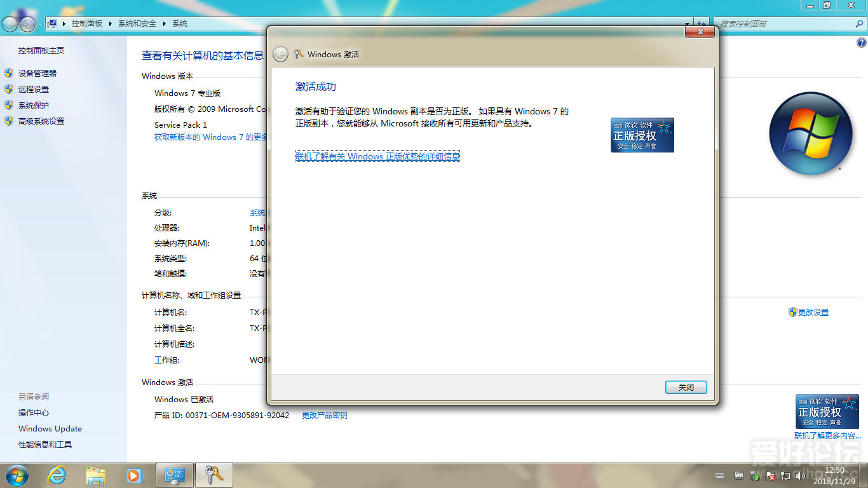Click the shield icon next to 设备管理器
The height and width of the screenshot is (488, 868).
[x=9, y=73]
